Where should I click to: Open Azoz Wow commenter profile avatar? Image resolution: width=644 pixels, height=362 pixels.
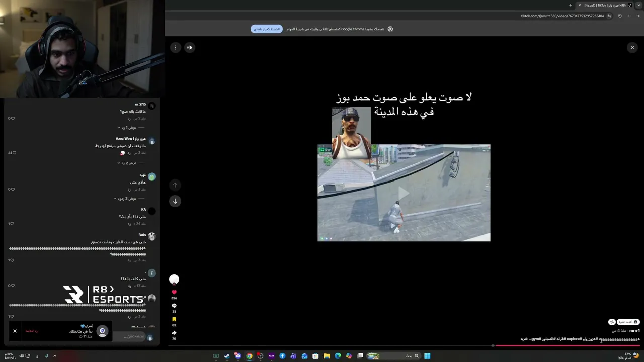click(x=152, y=141)
